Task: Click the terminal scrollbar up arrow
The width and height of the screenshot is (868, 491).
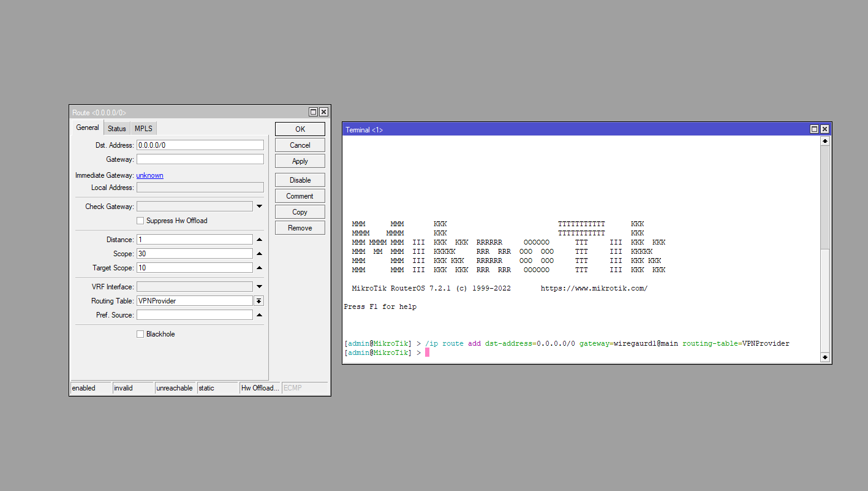Action: pos(825,141)
